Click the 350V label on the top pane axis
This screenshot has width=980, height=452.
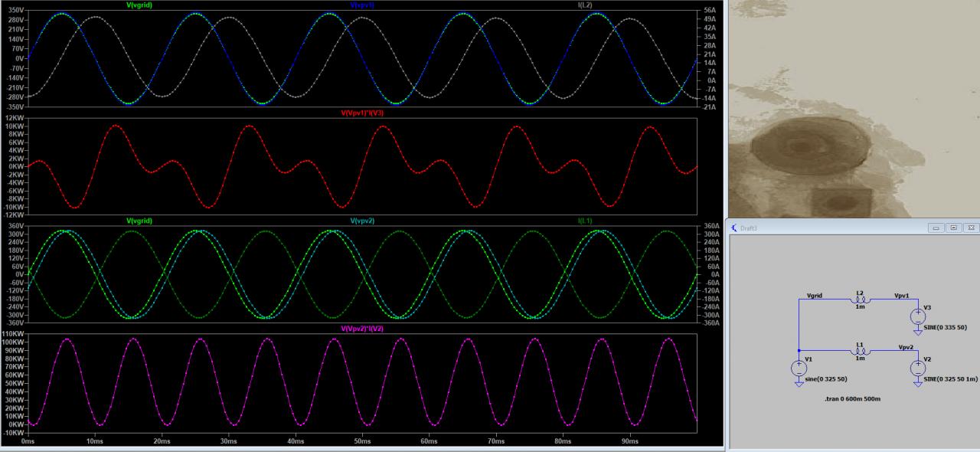(17, 10)
